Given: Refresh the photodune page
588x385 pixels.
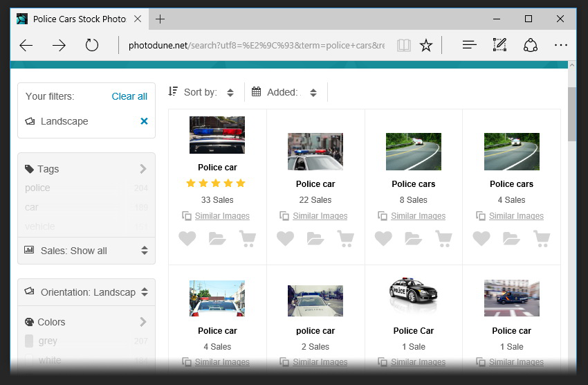Looking at the screenshot, I should tap(92, 46).
